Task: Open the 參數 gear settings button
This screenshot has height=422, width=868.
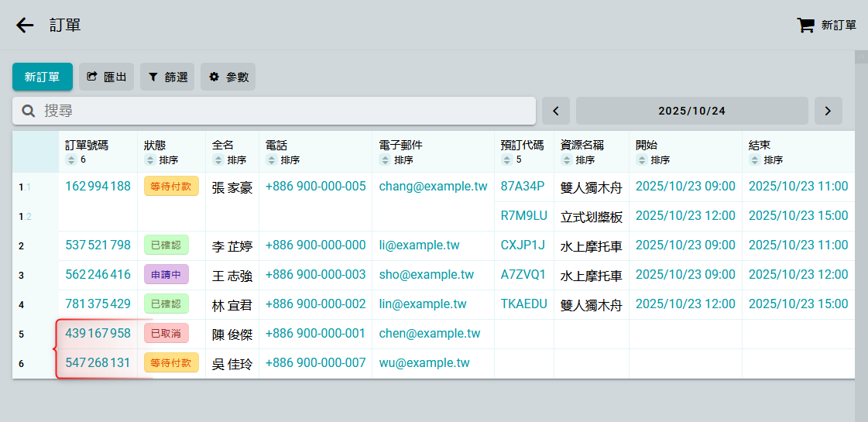Action: point(228,77)
